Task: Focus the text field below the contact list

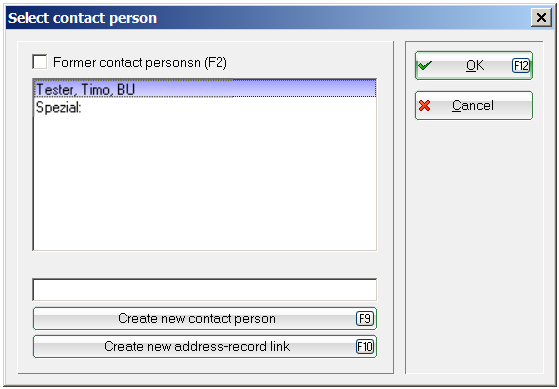Action: [x=205, y=290]
